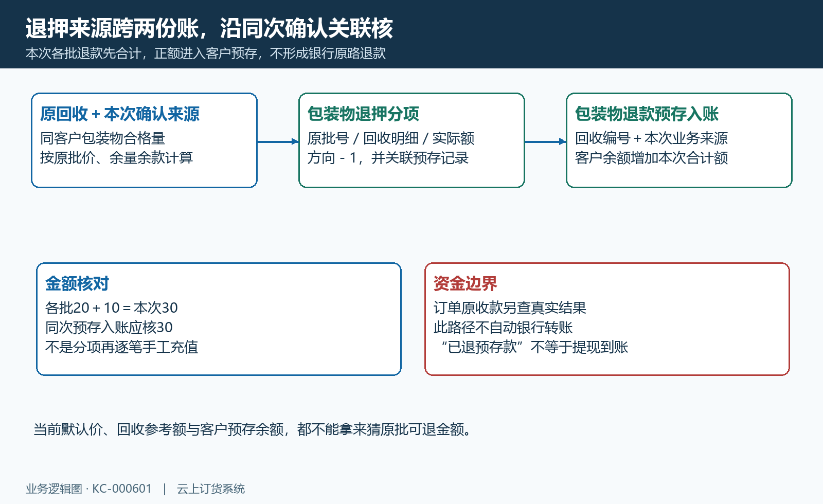Click the red 资金边界 heading

(466, 283)
